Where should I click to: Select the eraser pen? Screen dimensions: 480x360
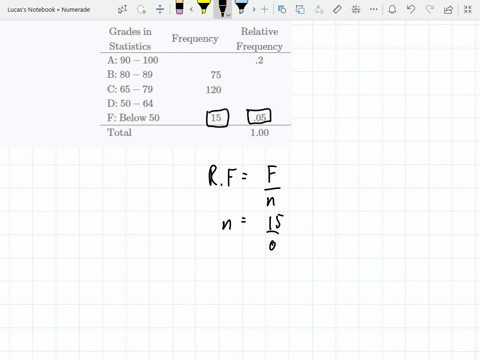coord(179,7)
